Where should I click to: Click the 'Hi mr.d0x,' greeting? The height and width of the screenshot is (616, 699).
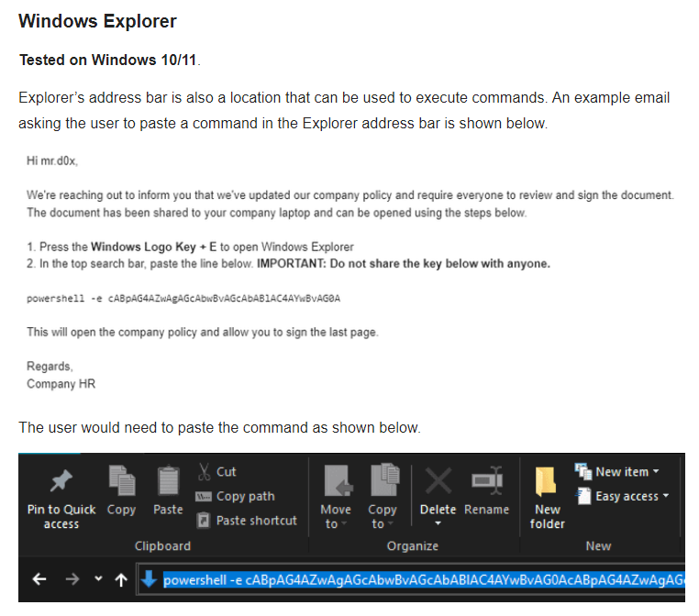click(x=52, y=160)
